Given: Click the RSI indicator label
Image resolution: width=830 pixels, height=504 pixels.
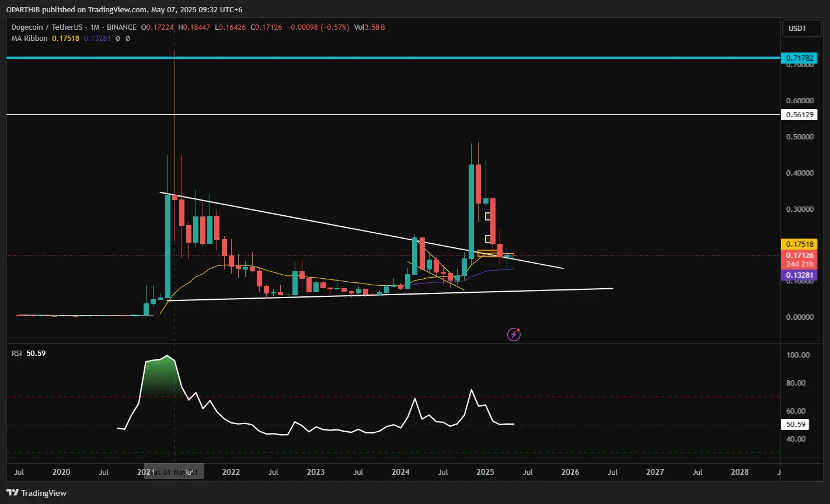Looking at the screenshot, I should pyautogui.click(x=17, y=353).
